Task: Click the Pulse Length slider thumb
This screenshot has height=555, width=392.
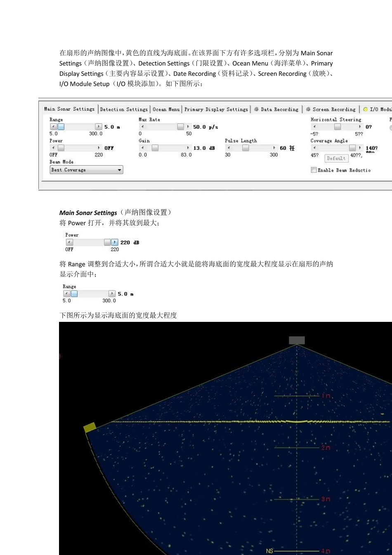Action: 246,148
